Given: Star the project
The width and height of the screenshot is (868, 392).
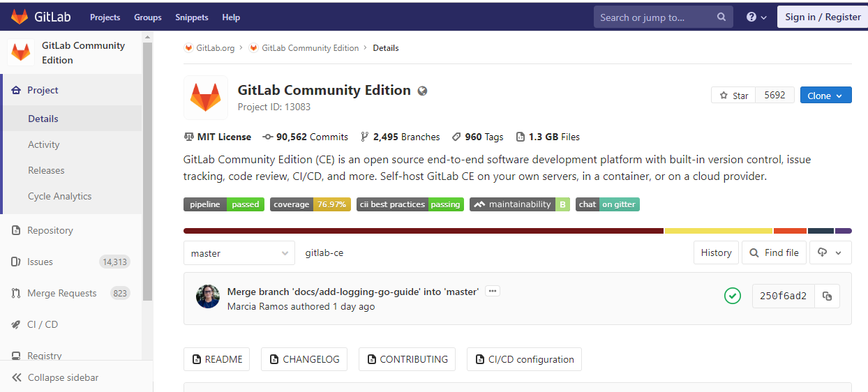Looking at the screenshot, I should click(733, 96).
